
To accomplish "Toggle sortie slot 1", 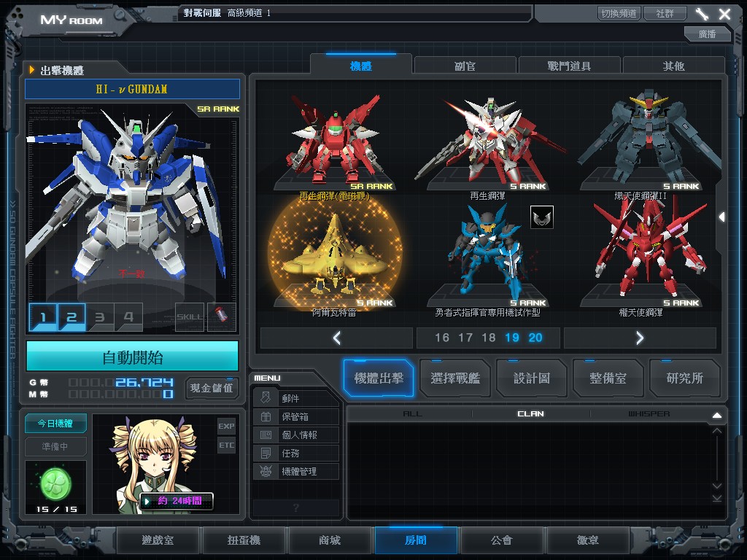I will (x=43, y=317).
